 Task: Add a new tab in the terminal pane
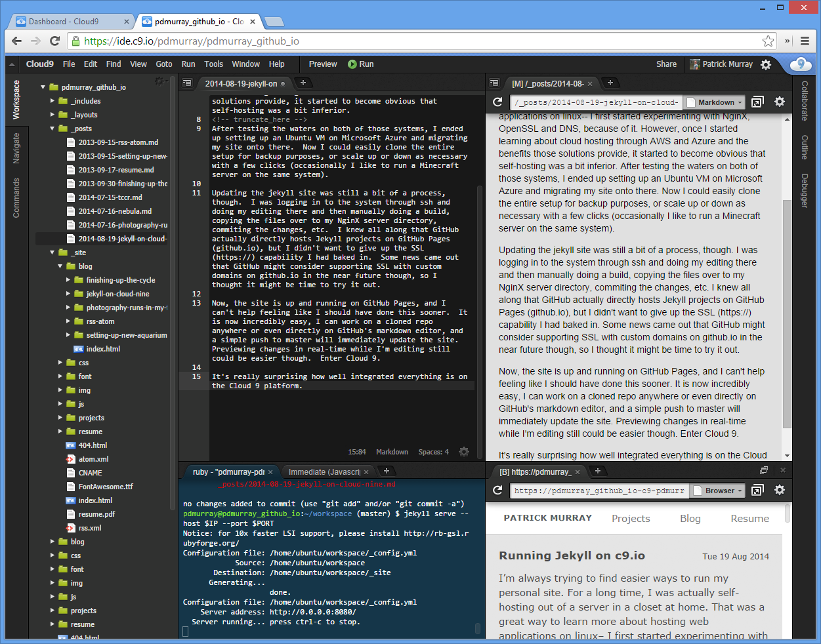pos(387,471)
